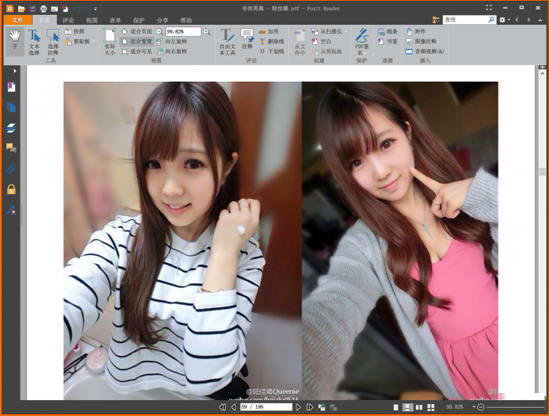Open the PDF Sign tool
This screenshot has width=549, height=416.
[x=362, y=42]
